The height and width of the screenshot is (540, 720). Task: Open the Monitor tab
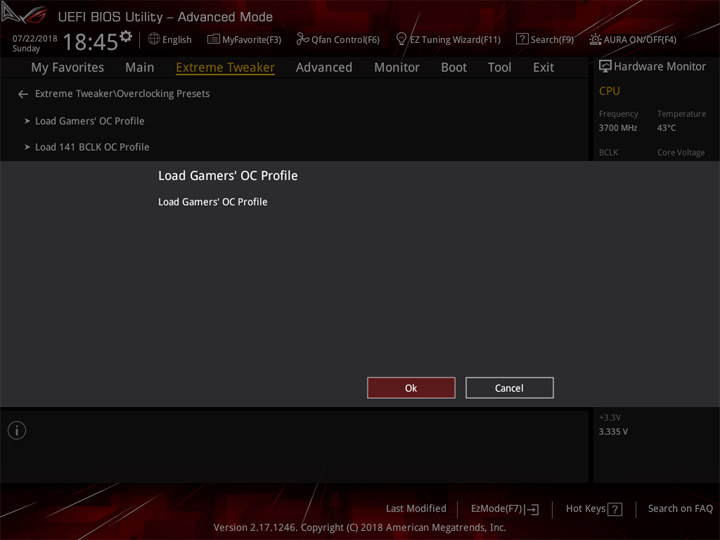pos(397,68)
